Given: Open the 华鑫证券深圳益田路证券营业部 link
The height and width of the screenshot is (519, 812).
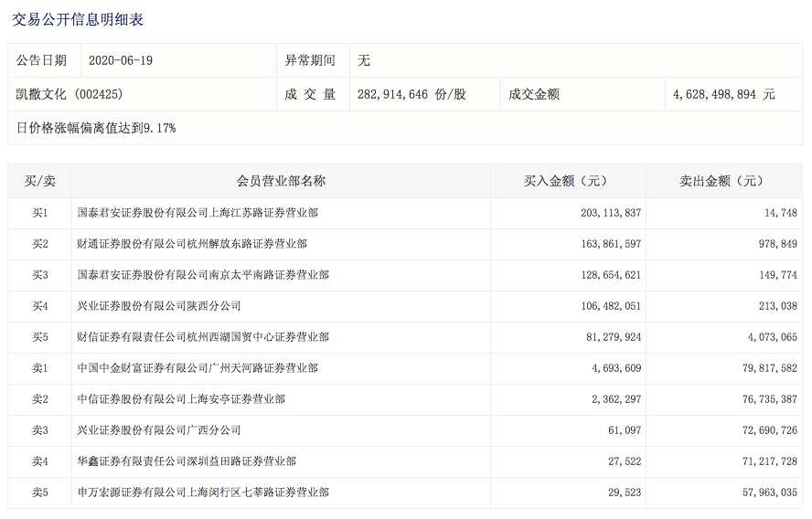Looking at the screenshot, I should 187,461.
